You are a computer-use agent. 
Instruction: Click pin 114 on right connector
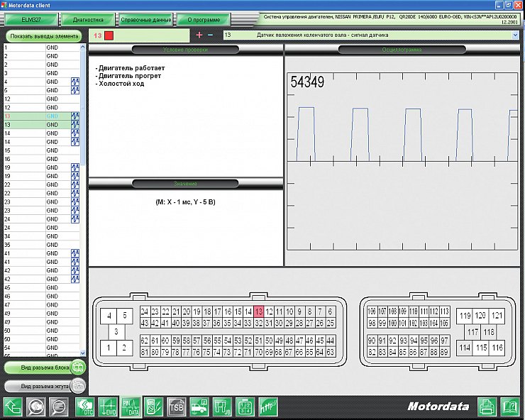(465, 348)
